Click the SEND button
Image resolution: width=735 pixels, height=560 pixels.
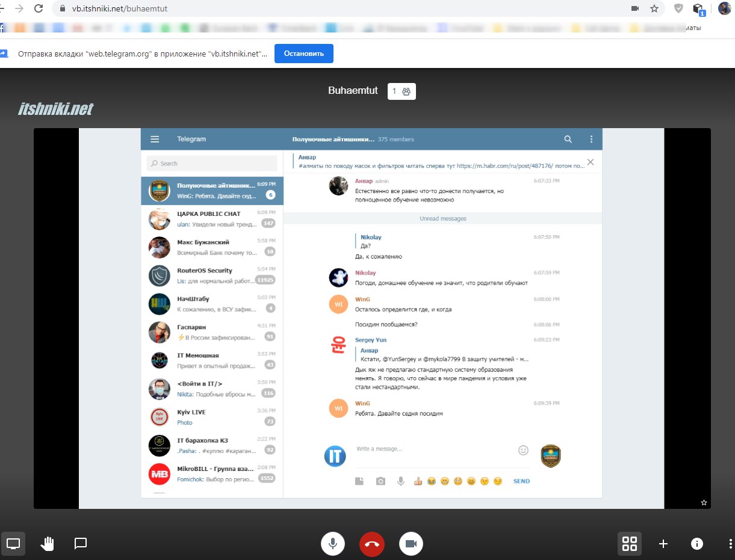click(521, 481)
